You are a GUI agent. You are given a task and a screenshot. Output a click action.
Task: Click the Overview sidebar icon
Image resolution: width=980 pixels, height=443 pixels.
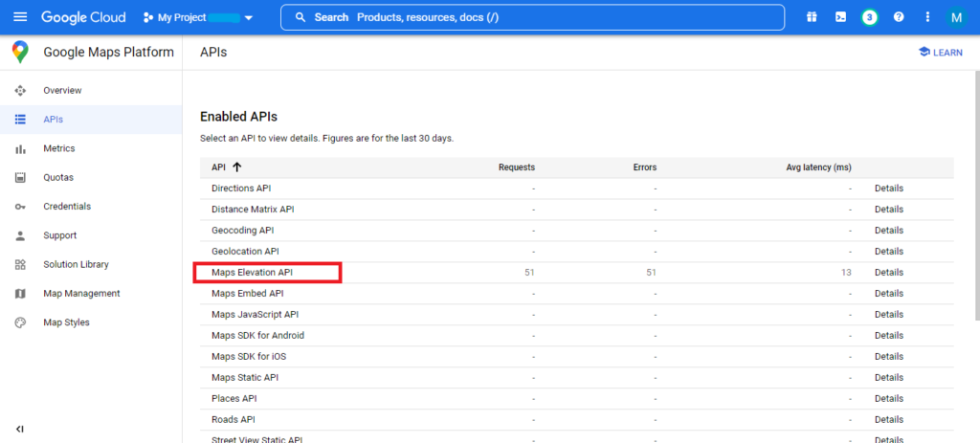click(20, 91)
